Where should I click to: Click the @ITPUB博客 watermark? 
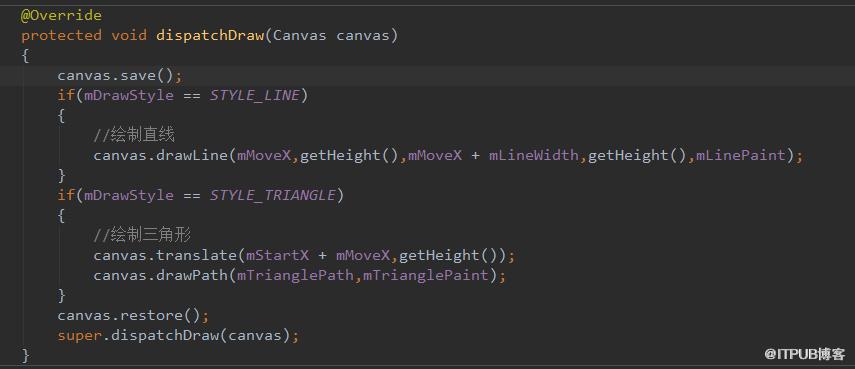coord(805,354)
